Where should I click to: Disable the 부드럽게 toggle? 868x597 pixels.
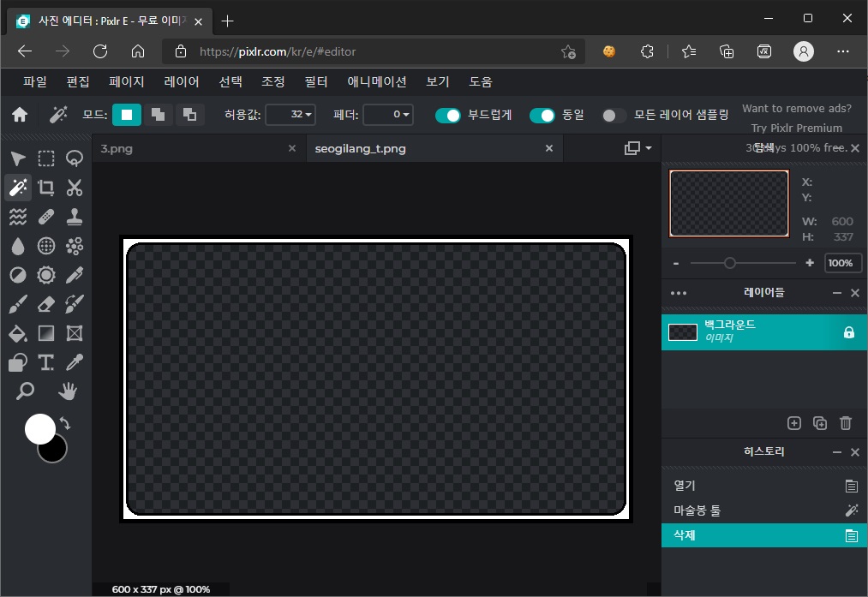[x=448, y=114]
